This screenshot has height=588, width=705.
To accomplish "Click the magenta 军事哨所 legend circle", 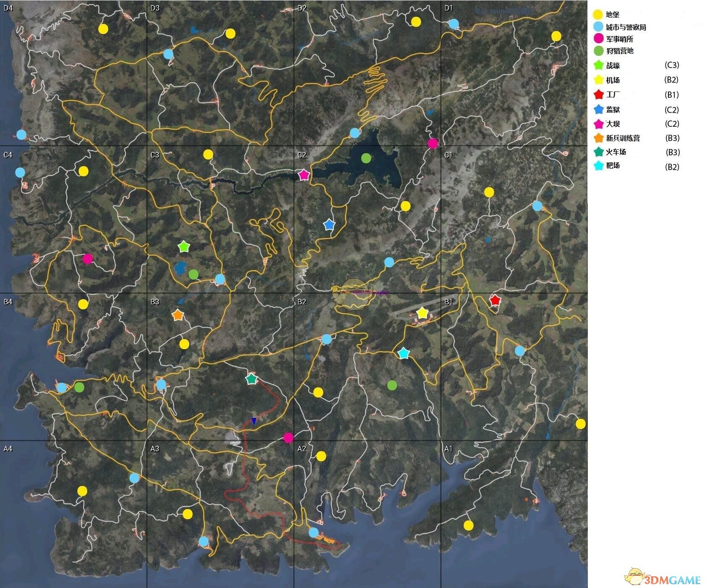I will 599,39.
